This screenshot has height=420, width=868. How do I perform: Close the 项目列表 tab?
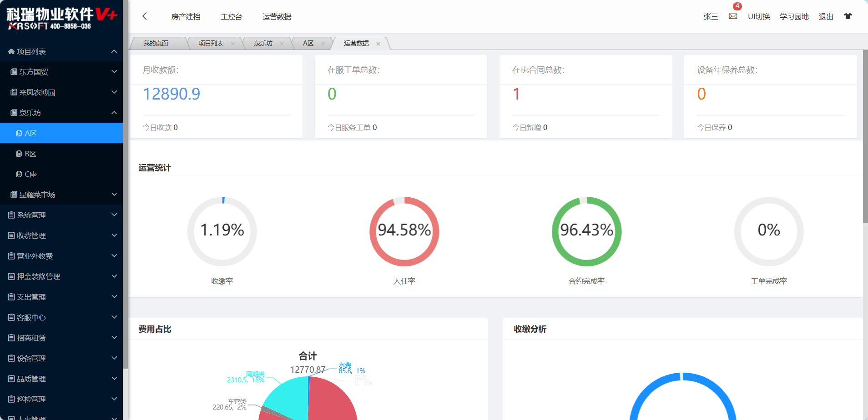coord(232,44)
